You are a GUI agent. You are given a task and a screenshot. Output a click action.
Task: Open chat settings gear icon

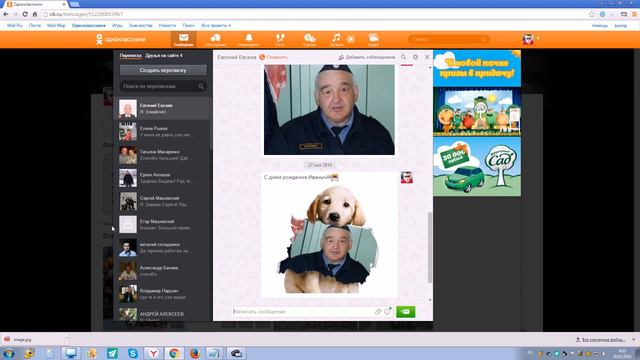tap(415, 57)
